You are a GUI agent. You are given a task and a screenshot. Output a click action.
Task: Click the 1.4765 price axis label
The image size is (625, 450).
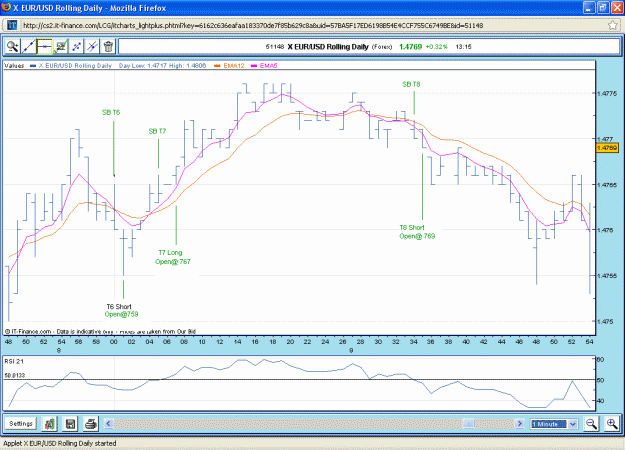(x=607, y=185)
